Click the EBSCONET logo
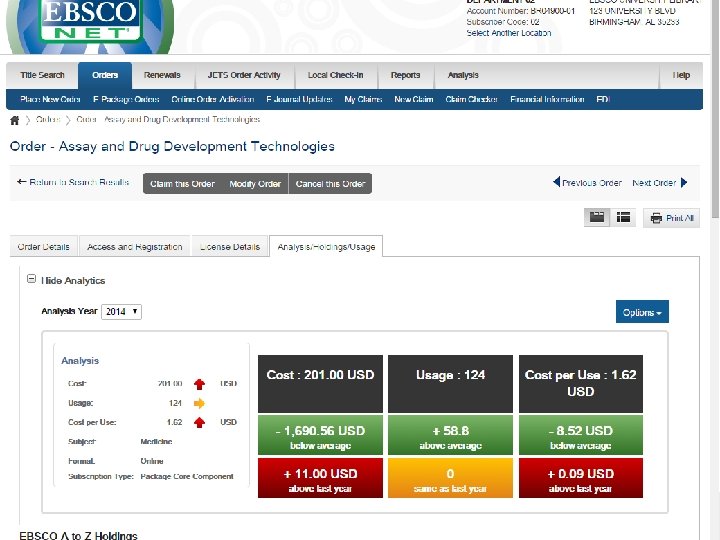The height and width of the screenshot is (540, 720). (x=90, y=25)
